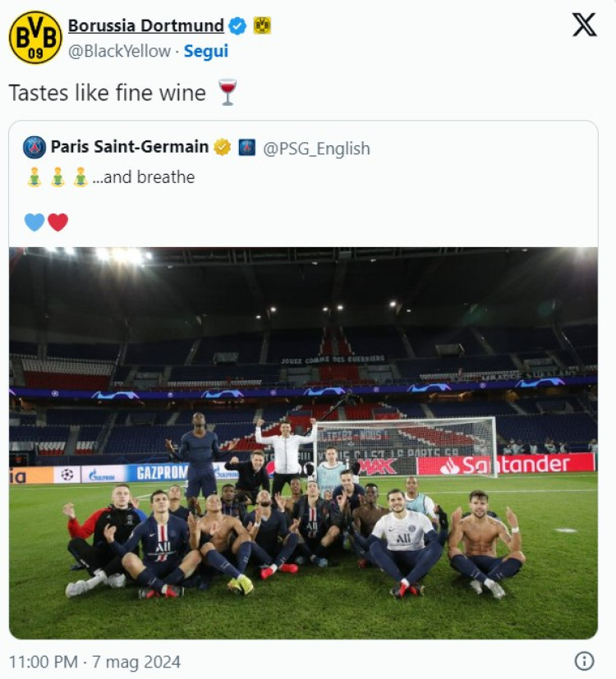Click Borussia Dortmund's blue verified checkmark badge
The image size is (616, 679).
coord(237,26)
